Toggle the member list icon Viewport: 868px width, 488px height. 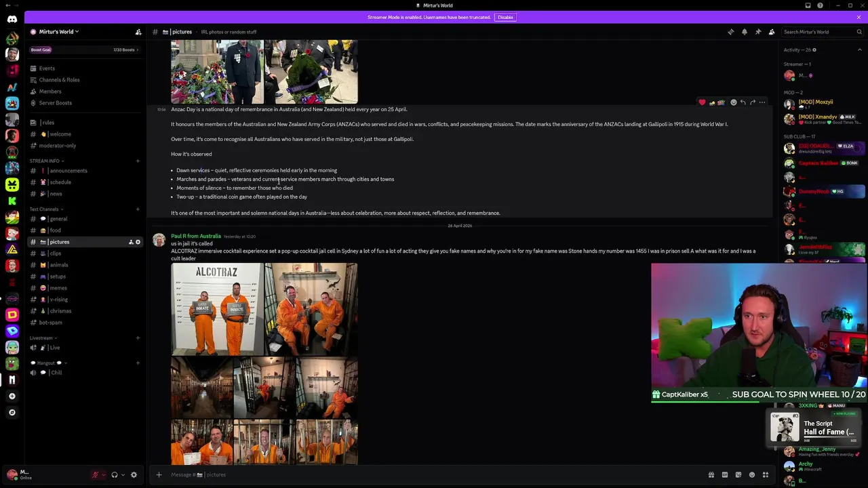(771, 32)
